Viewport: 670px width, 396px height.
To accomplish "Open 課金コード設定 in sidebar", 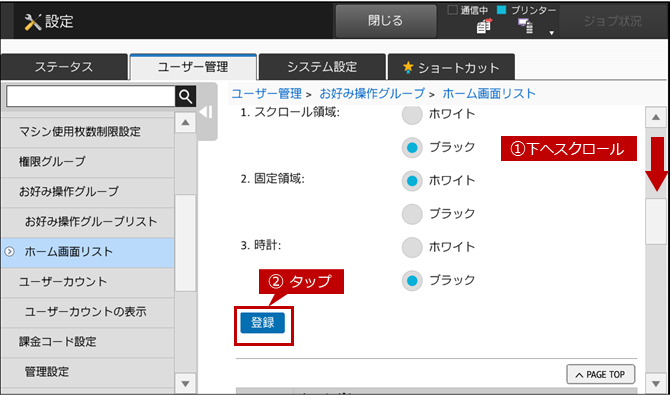I will coord(87,342).
